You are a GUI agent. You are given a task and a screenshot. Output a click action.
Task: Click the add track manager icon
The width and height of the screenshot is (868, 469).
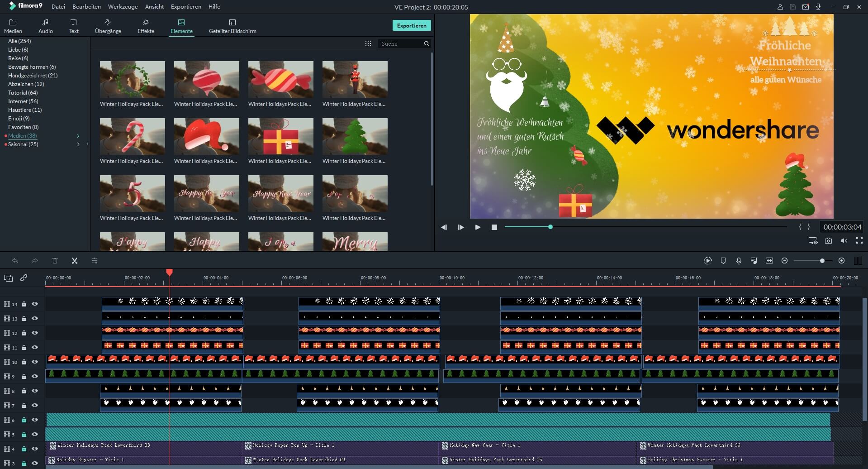click(x=8, y=278)
